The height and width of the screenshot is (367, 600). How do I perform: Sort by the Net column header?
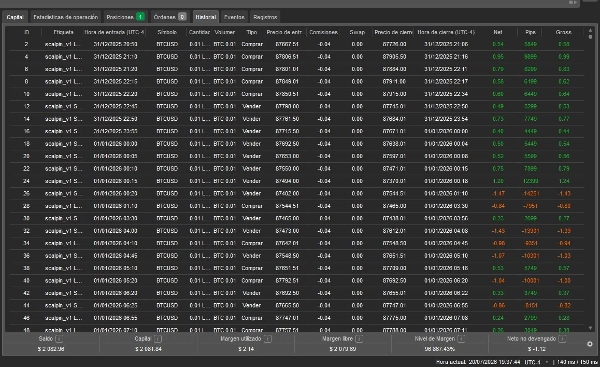coord(498,32)
